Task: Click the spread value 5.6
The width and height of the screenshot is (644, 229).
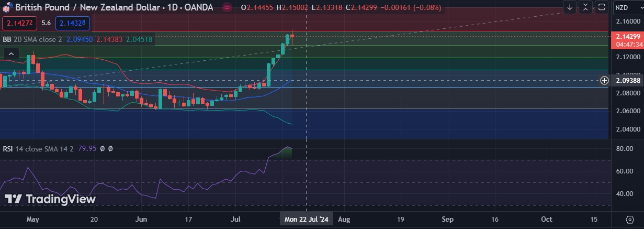Action: point(46,23)
